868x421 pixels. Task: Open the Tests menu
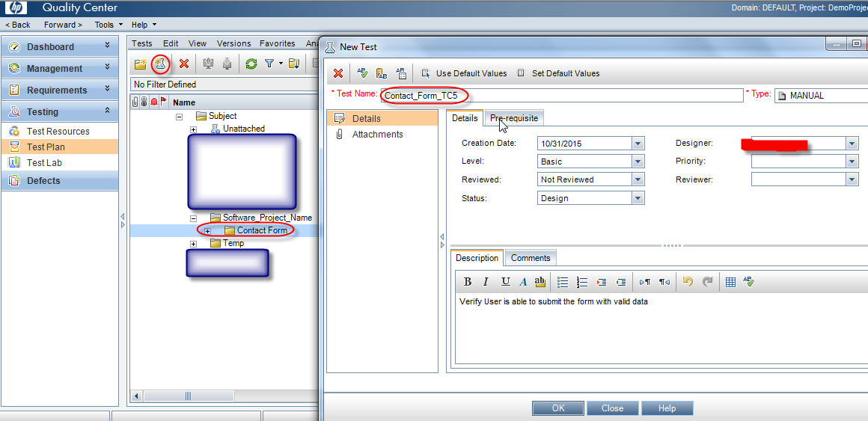pos(141,43)
